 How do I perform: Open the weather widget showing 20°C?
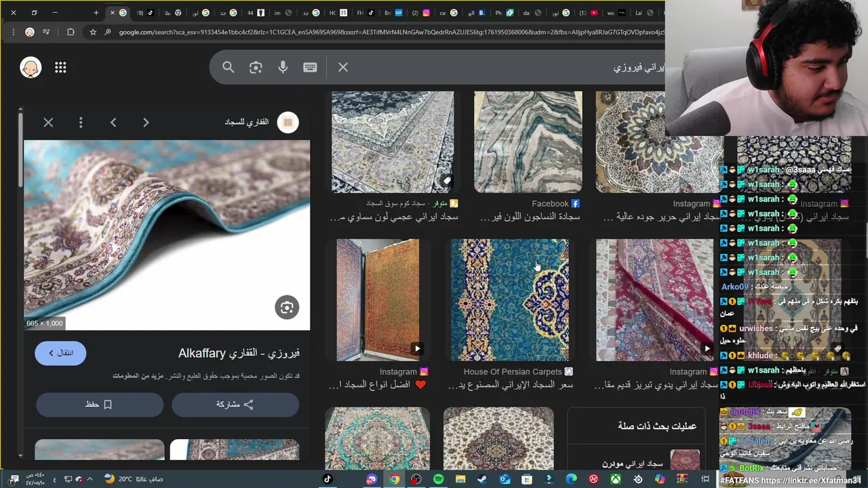tap(134, 479)
